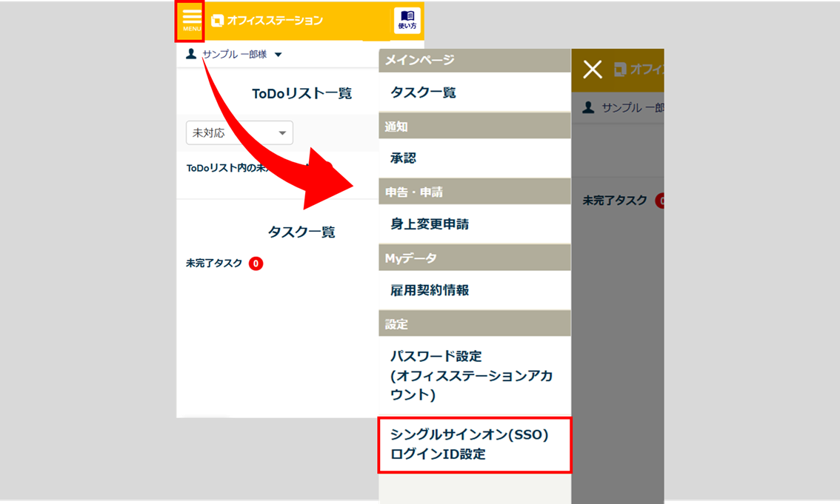Open 承認 menu item
The width and height of the screenshot is (840, 504).
tap(475, 158)
